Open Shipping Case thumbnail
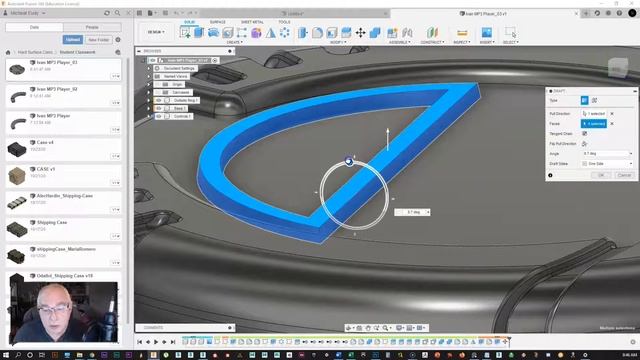This screenshot has height=360, width=640. [x=17, y=229]
